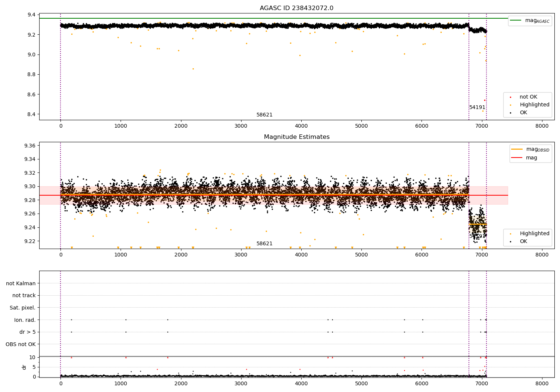
Task: Click 'OK' entry in the top plot legend
Action: click(523, 113)
